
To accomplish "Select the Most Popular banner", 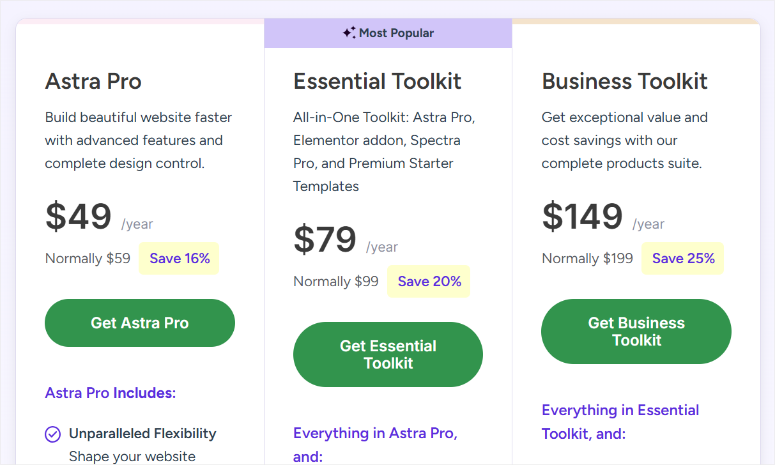I will point(388,33).
